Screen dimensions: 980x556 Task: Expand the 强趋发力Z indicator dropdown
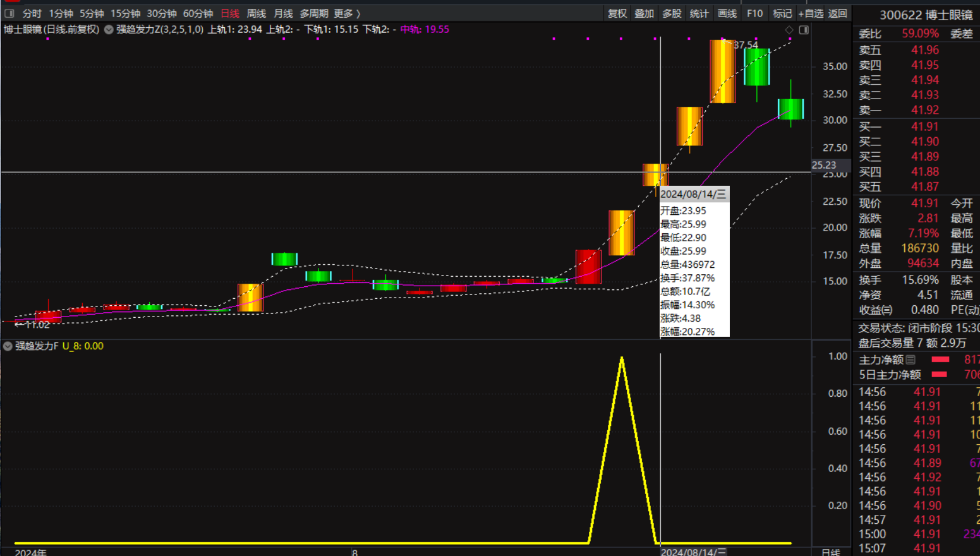[x=109, y=30]
